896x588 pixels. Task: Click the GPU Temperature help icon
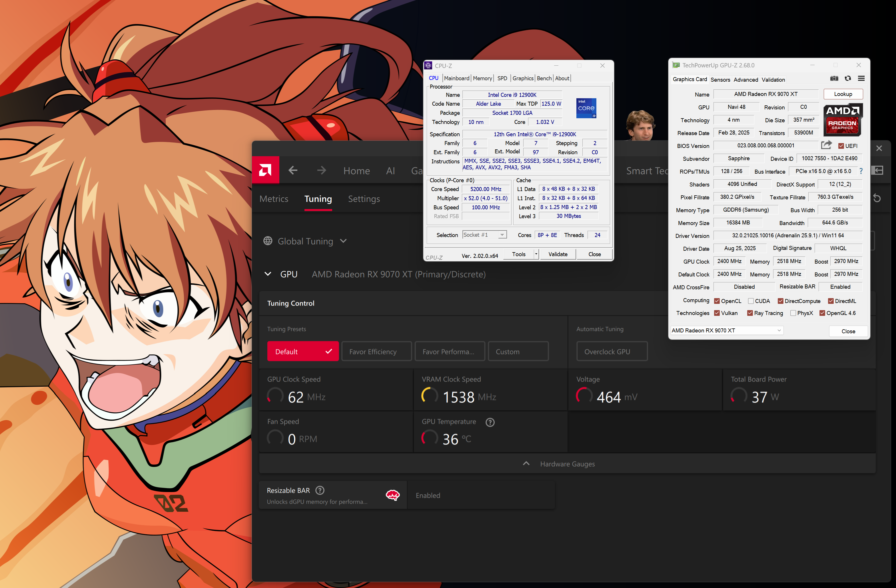490,422
